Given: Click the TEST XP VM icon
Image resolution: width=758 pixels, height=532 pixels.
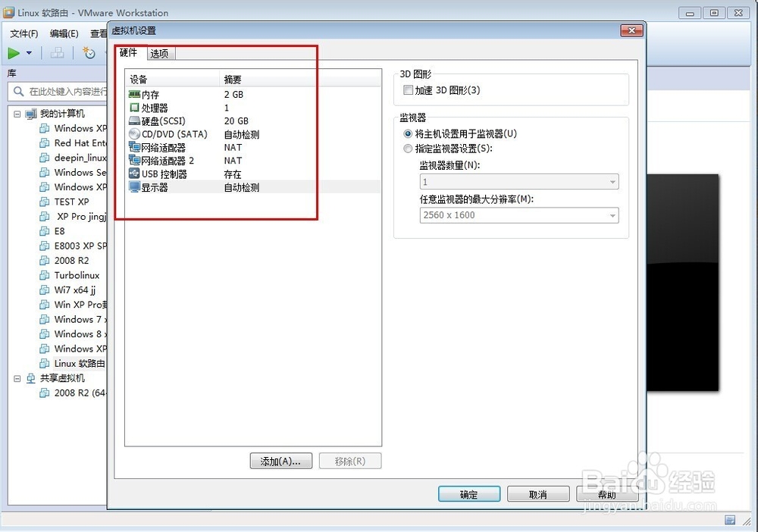Looking at the screenshot, I should pyautogui.click(x=45, y=202).
